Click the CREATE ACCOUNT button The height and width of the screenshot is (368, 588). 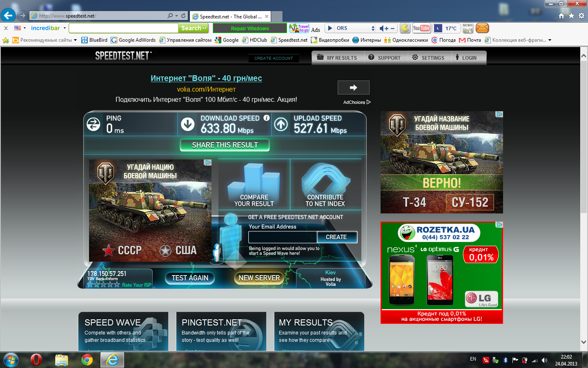tap(274, 58)
